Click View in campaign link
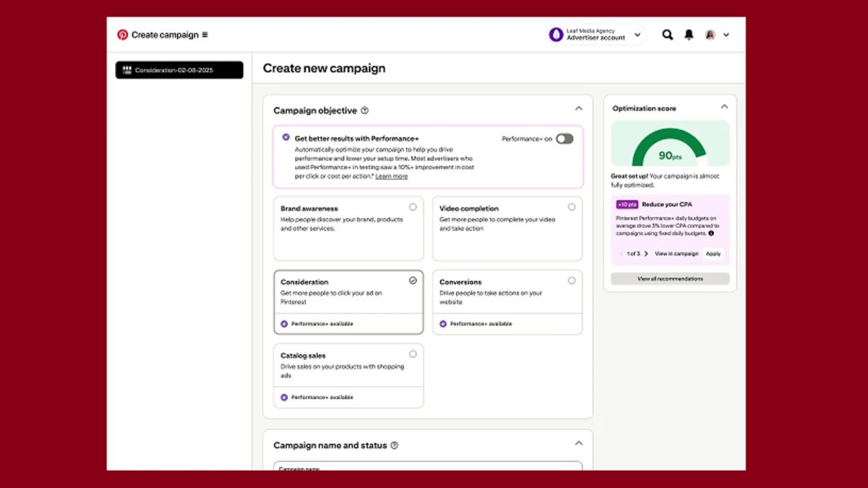Viewport: 868px width, 488px height. coord(676,254)
